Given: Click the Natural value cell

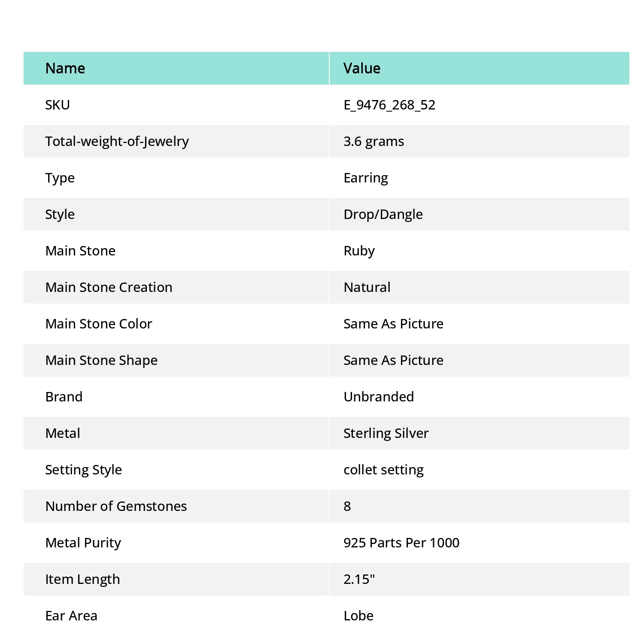Looking at the screenshot, I should tap(480, 287).
